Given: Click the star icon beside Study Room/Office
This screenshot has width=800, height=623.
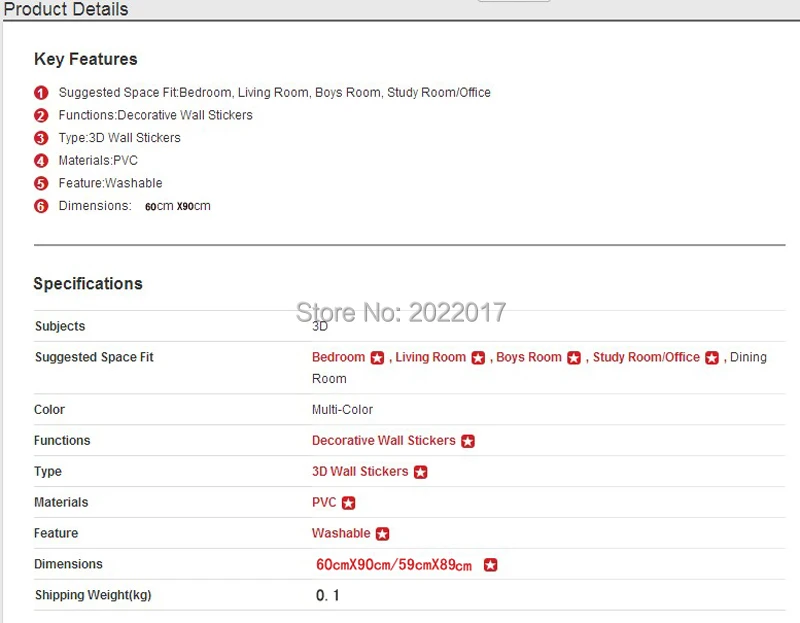Looking at the screenshot, I should [x=712, y=358].
